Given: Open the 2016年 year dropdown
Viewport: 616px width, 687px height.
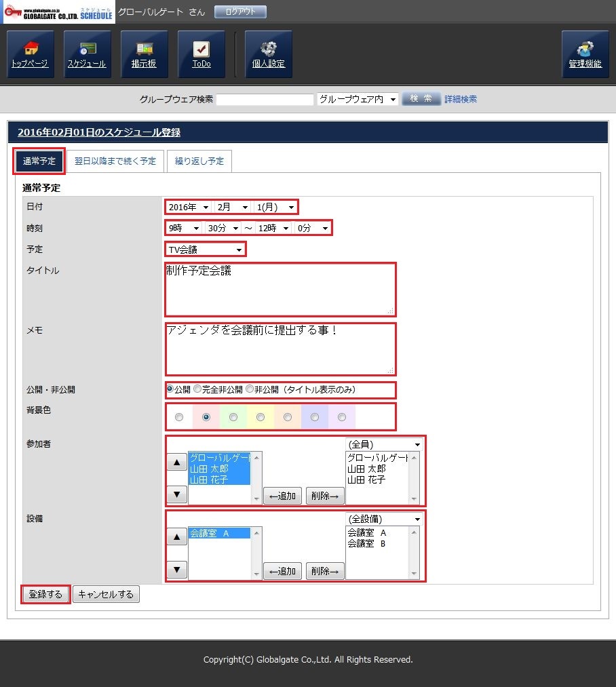Looking at the screenshot, I should coord(189,207).
